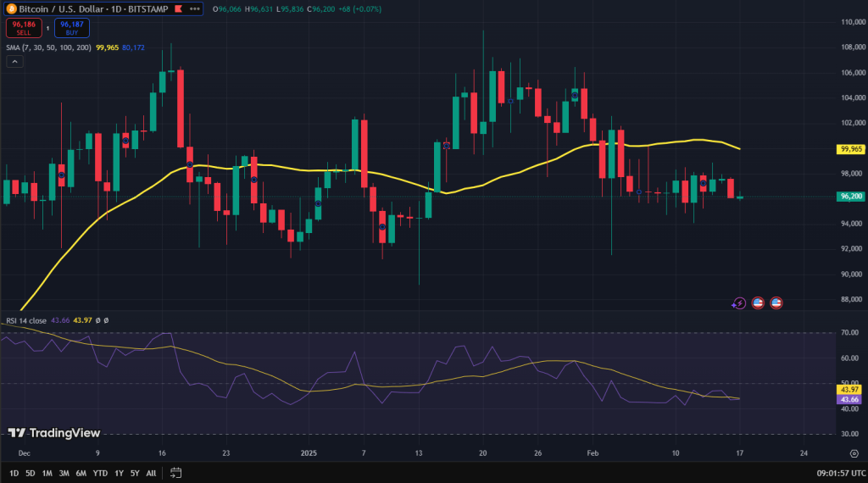The width and height of the screenshot is (868, 483).
Task: Click the blue SMA value 80,172
Action: [x=133, y=47]
